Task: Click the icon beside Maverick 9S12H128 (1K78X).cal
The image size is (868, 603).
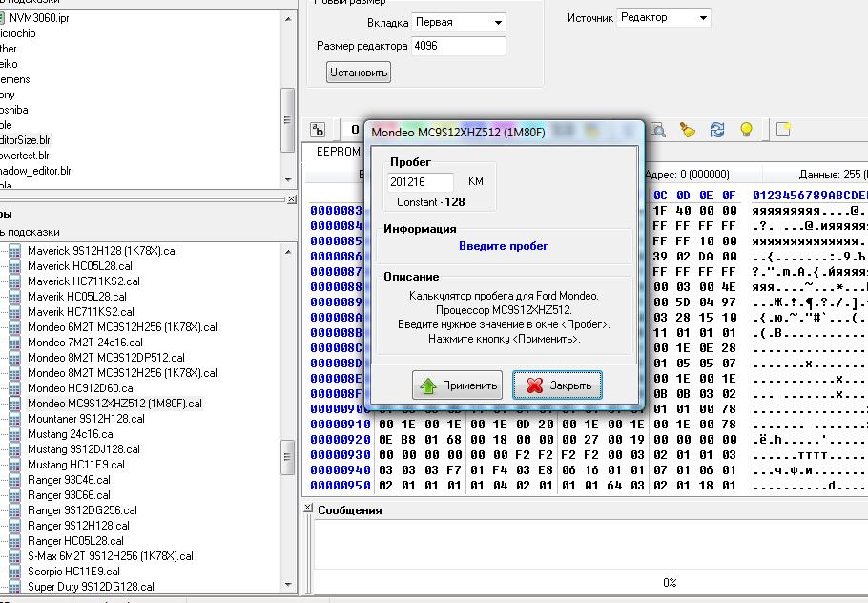Action: pos(15,251)
